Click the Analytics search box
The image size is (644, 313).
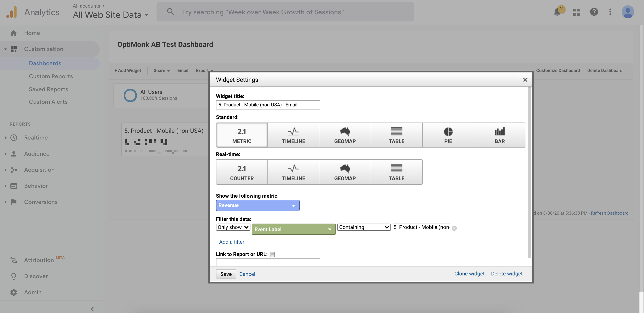(x=285, y=12)
